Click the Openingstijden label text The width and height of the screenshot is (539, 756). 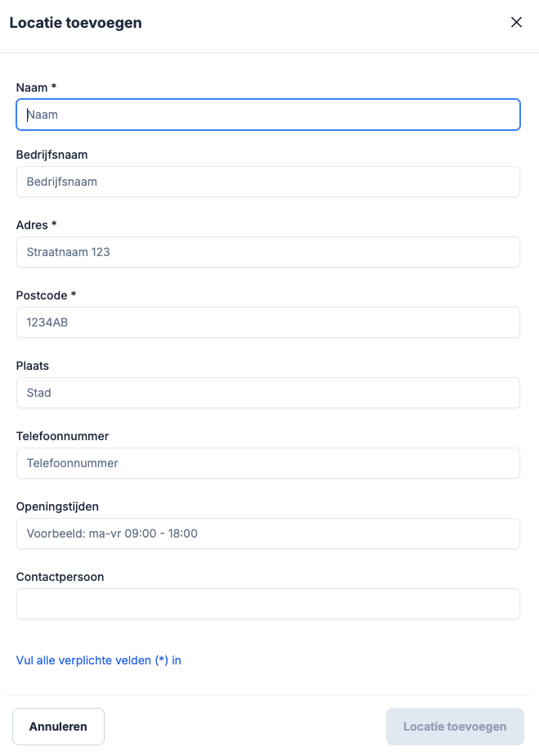(57, 506)
